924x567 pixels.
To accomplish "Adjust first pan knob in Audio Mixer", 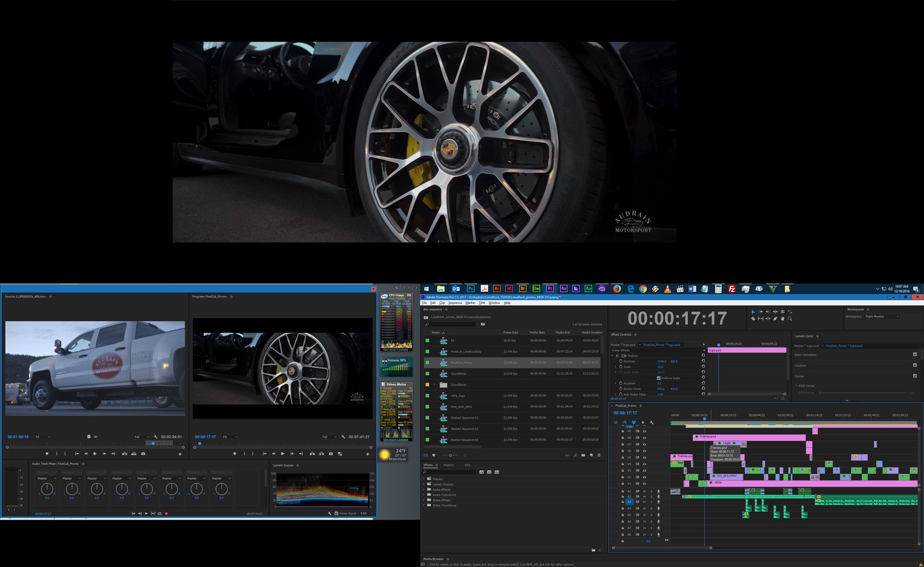I will pos(47,490).
